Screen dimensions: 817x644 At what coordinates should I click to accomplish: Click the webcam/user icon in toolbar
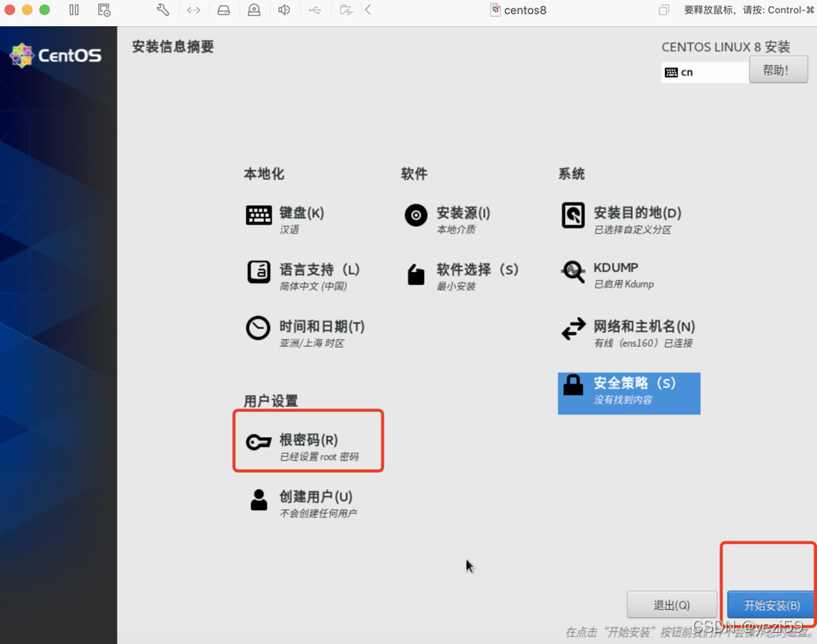click(254, 10)
